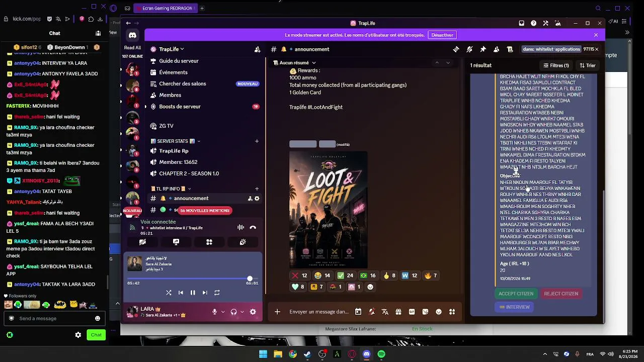The width and height of the screenshot is (644, 362).
Task: Click the ACCEPT CITIZEN button
Action: 516,294
